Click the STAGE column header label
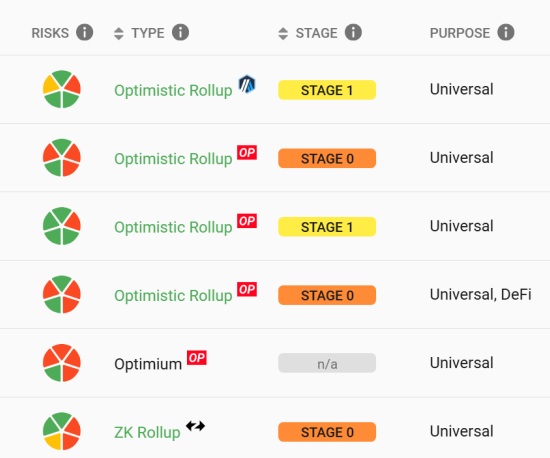The image size is (550, 458). point(316,33)
